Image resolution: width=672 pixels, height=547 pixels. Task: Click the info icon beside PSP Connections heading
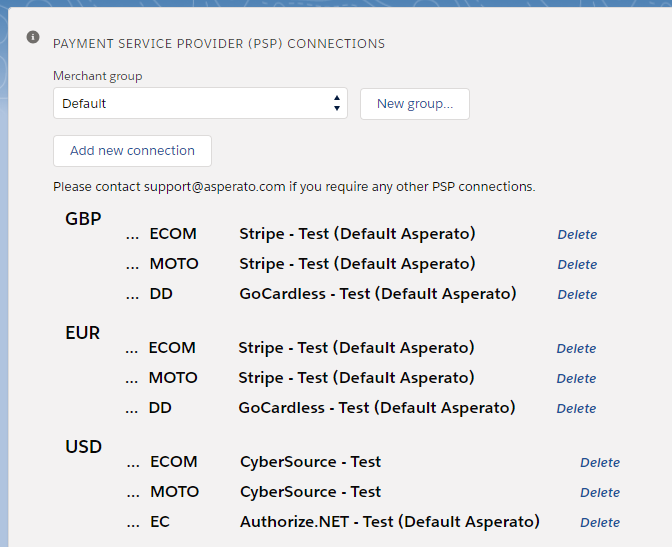33,37
